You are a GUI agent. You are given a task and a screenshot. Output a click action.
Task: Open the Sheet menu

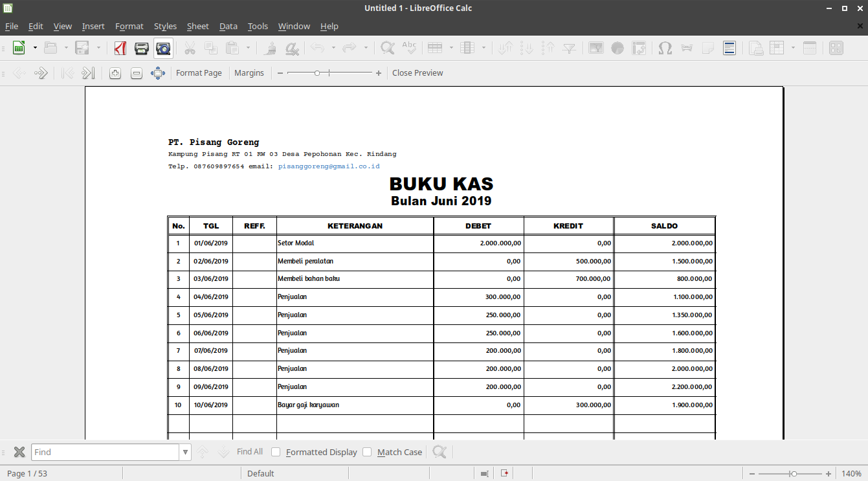click(x=198, y=26)
